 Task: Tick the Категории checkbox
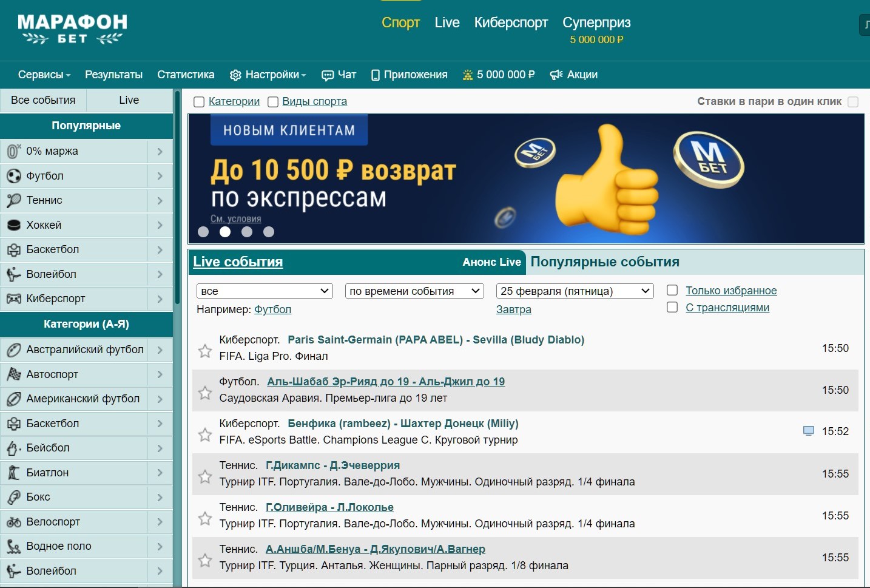tap(198, 102)
